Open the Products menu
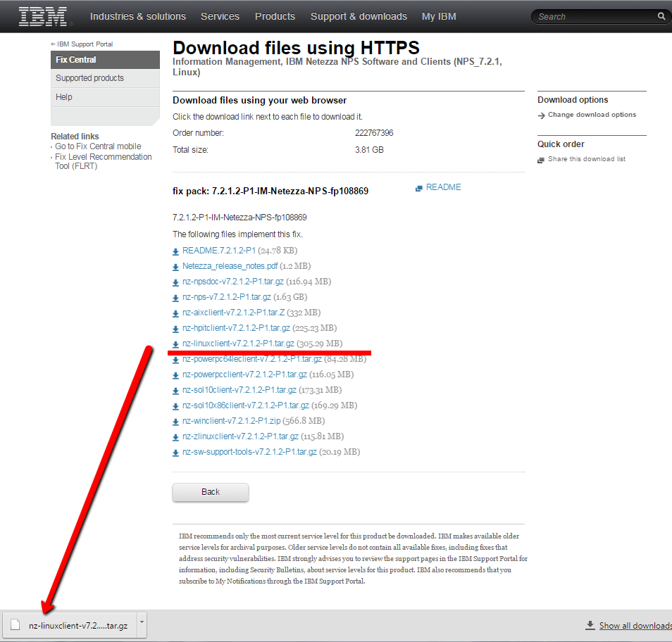 tap(275, 15)
